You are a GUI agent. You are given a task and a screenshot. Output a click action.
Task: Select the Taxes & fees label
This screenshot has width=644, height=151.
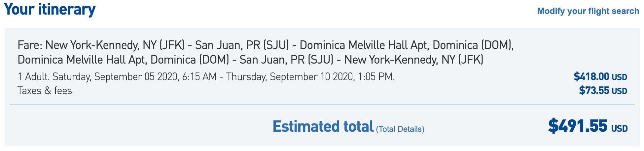(x=45, y=91)
